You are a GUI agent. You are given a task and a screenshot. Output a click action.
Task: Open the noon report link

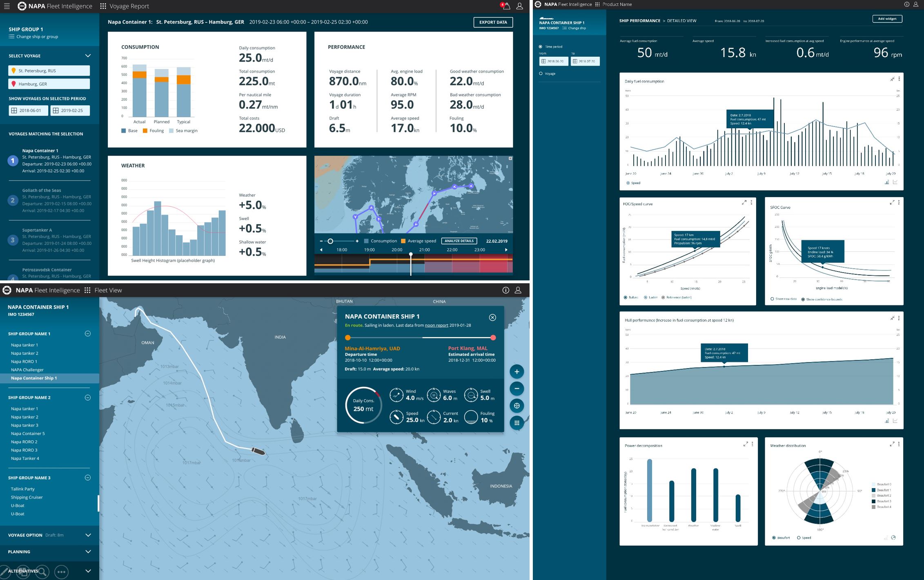pyautogui.click(x=436, y=325)
